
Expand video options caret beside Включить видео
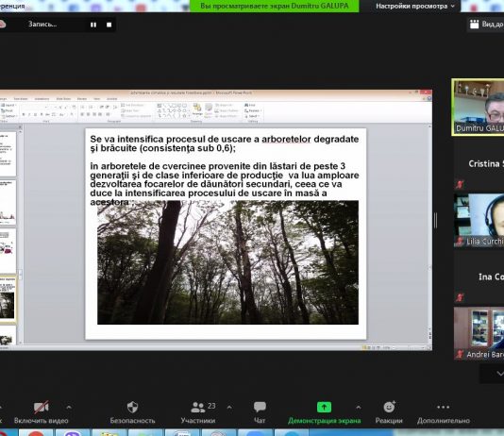(x=69, y=407)
